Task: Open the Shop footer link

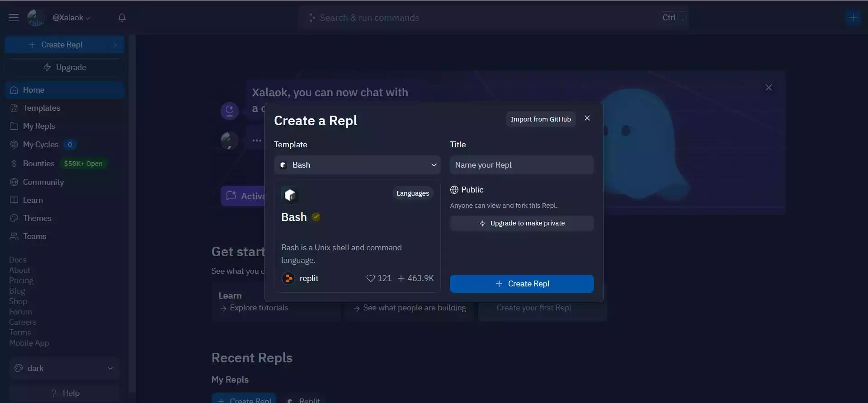Action: (18, 301)
